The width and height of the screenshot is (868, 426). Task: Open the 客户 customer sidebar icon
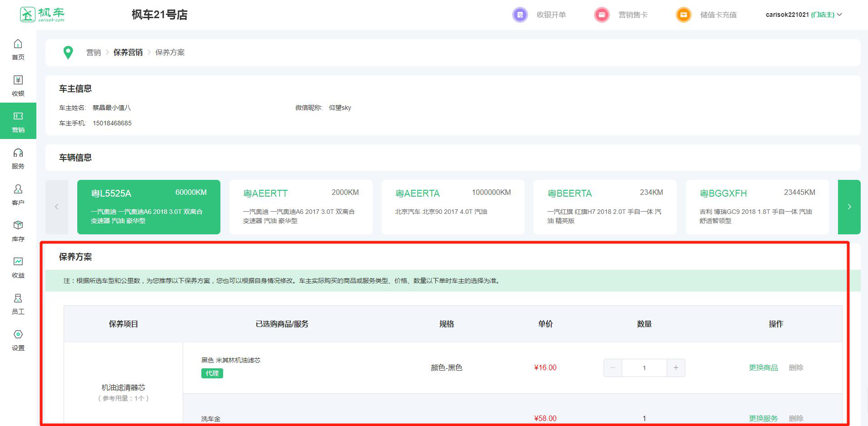pos(18,189)
